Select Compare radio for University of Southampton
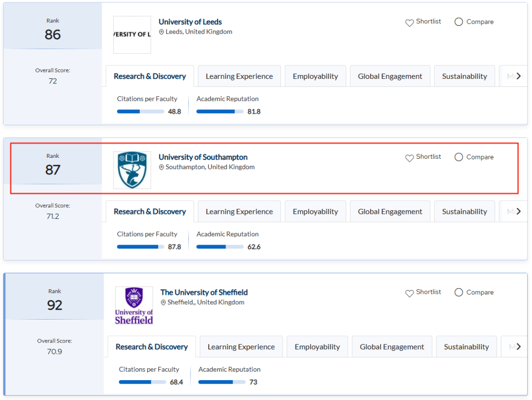The width and height of the screenshot is (532, 400). pos(459,157)
